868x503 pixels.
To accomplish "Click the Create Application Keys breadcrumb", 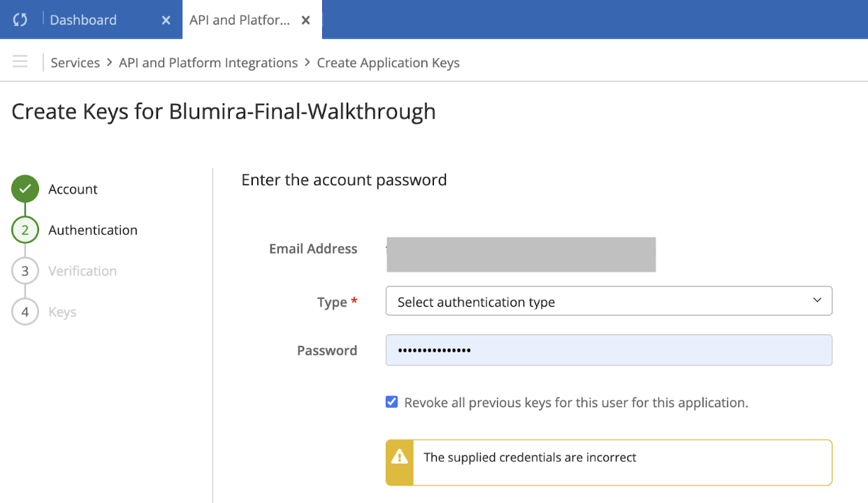I will pos(388,63).
